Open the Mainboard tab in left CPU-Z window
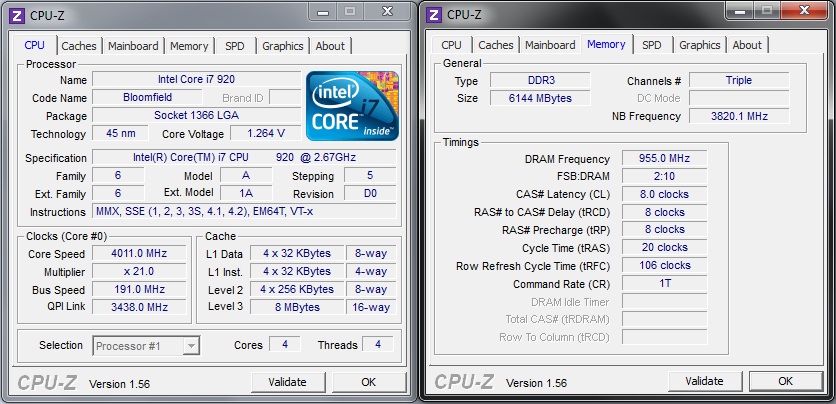Image resolution: width=836 pixels, height=404 pixels. (133, 46)
